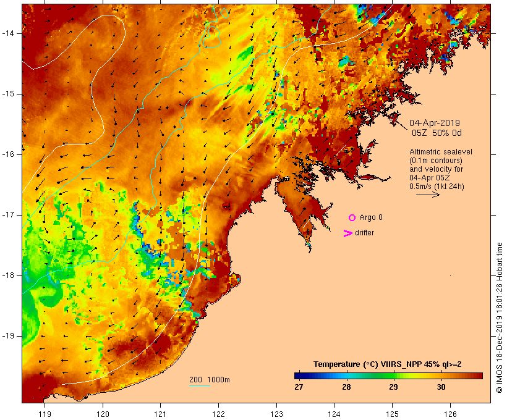This screenshot has width=507, height=420.
Task: Click the "drifter" legend label
Action: point(364,233)
